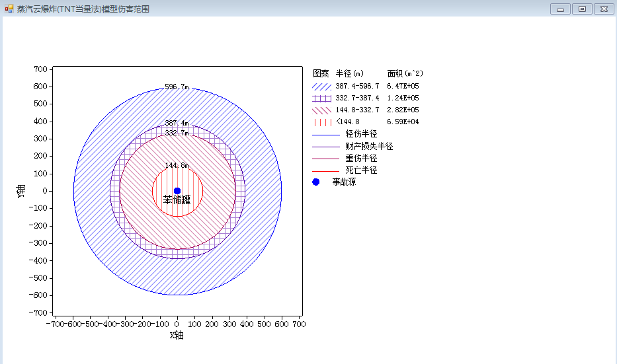Click the 面积(m^2) legend header
Viewport: 617px width, 364px height.
(x=405, y=73)
